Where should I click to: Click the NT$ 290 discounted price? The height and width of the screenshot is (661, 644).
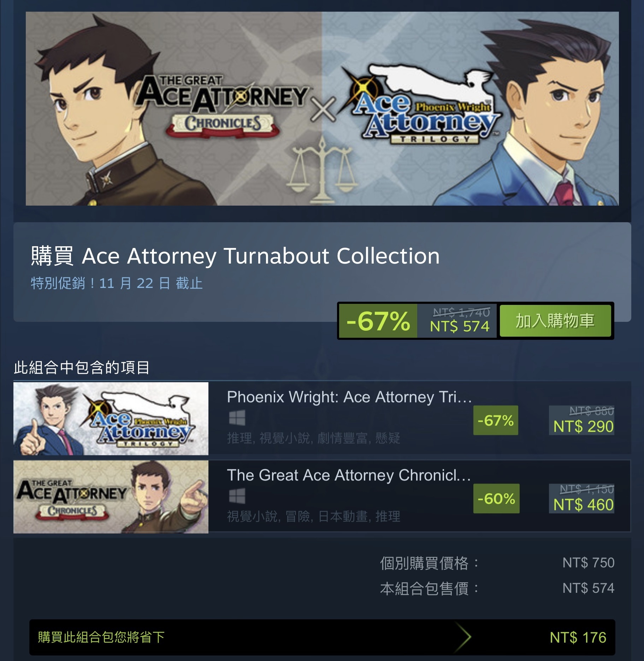[x=583, y=426]
